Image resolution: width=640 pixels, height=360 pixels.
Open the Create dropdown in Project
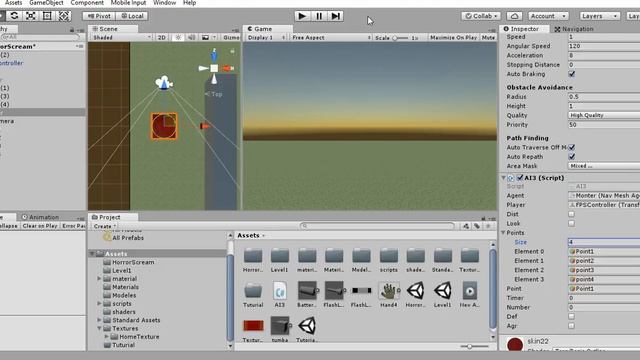[x=104, y=226]
